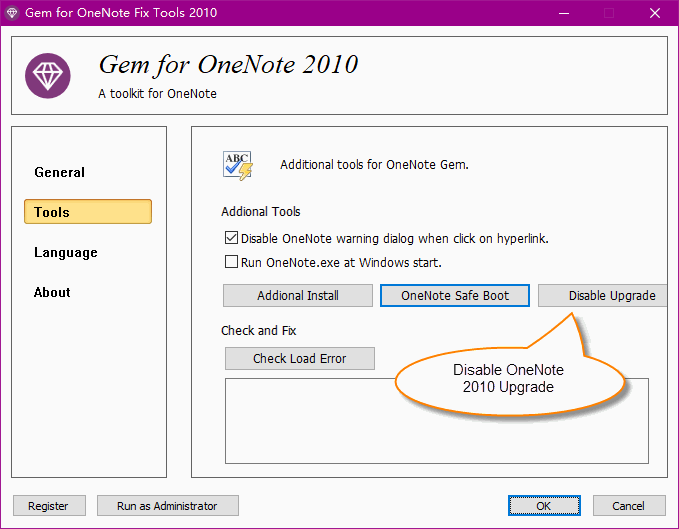Screen dimensions: 679x529
Task: Enable Run OneNote.exe at Windows start
Action: 231,262
